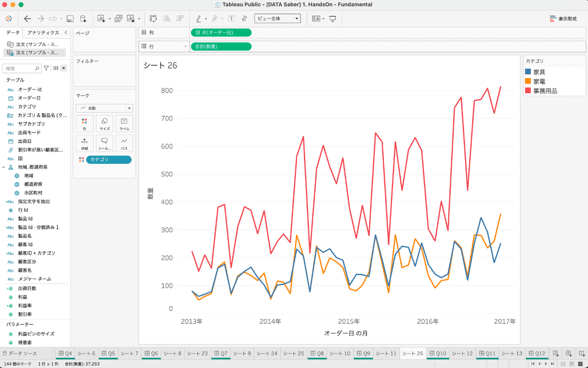Select the 利益率 field in data pane
This screenshot has width=588, height=368.
[x=25, y=306]
